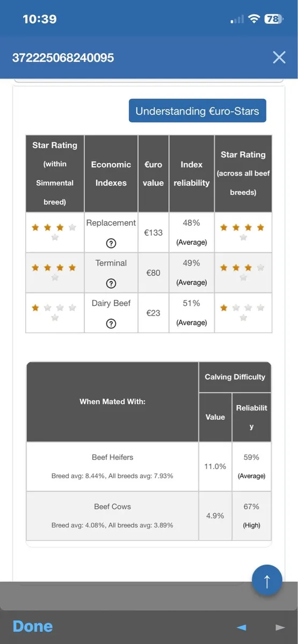This screenshot has height=644, width=298.
Task: Tap the Calving Difficulty column header
Action: [235, 377]
